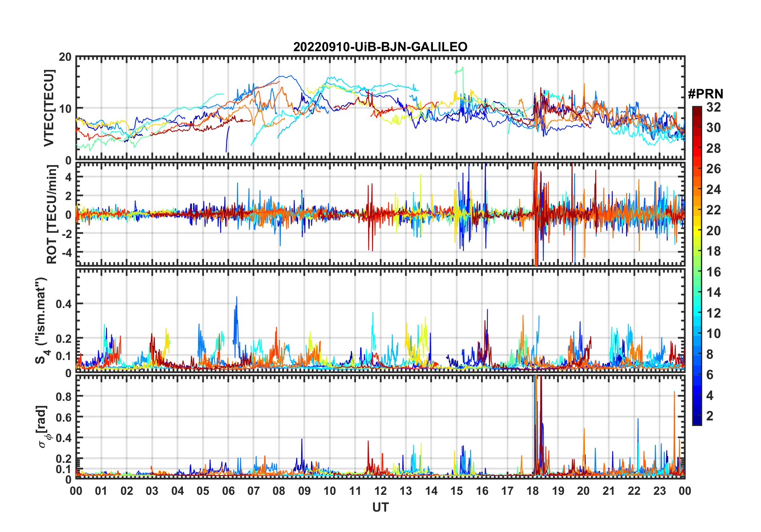Click the 18 tick label on the colorbar

[714, 251]
